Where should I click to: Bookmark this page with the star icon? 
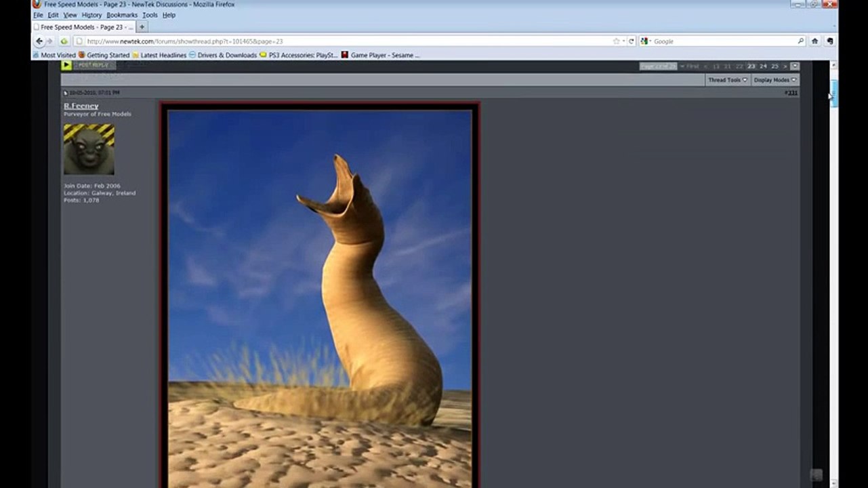616,41
